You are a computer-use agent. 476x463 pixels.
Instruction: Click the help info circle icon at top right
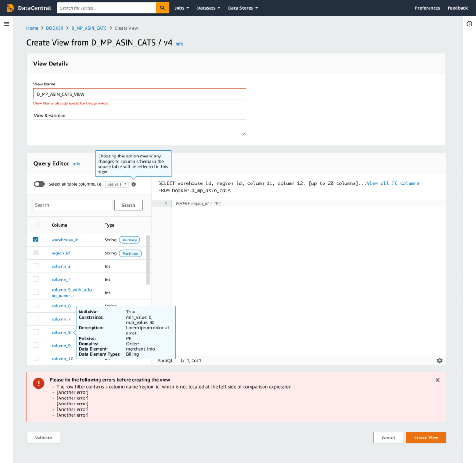[469, 24]
